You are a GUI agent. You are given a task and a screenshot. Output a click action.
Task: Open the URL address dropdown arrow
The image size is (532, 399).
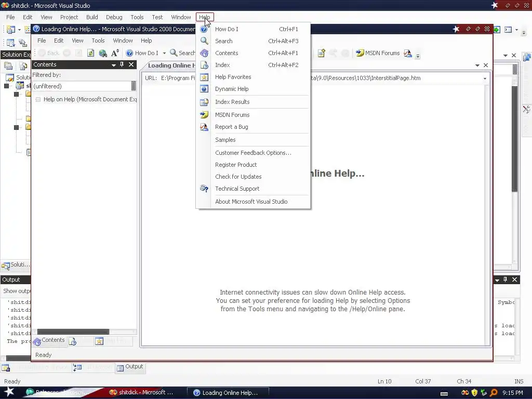(485, 78)
